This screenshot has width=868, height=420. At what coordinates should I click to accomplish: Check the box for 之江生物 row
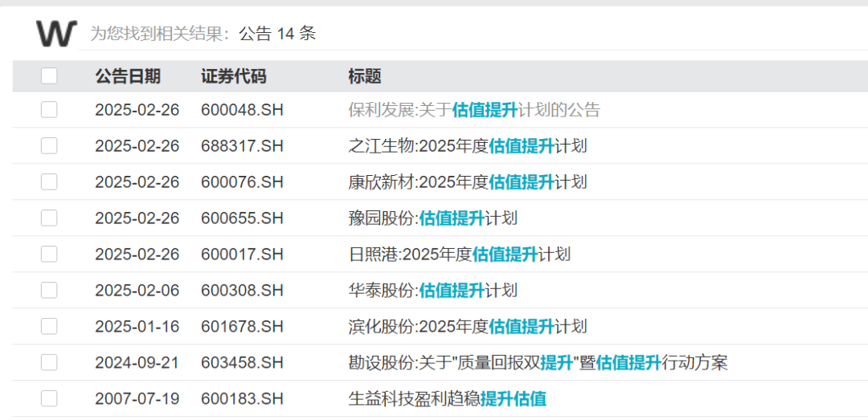[x=49, y=145]
